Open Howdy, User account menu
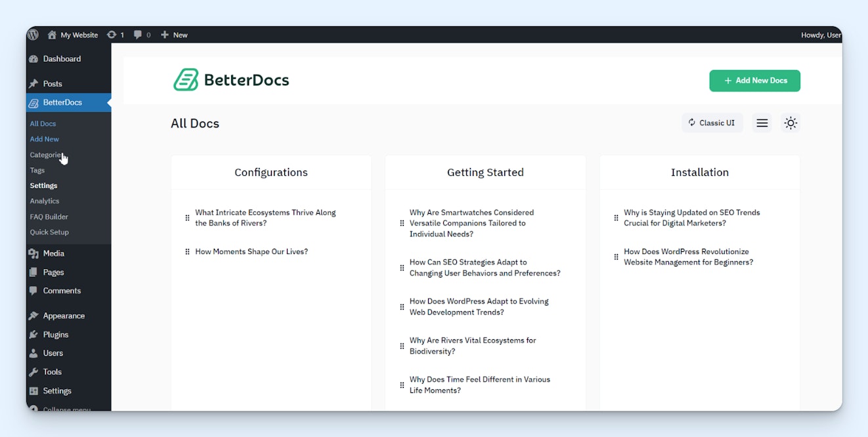Image resolution: width=868 pixels, height=437 pixels. coord(820,35)
